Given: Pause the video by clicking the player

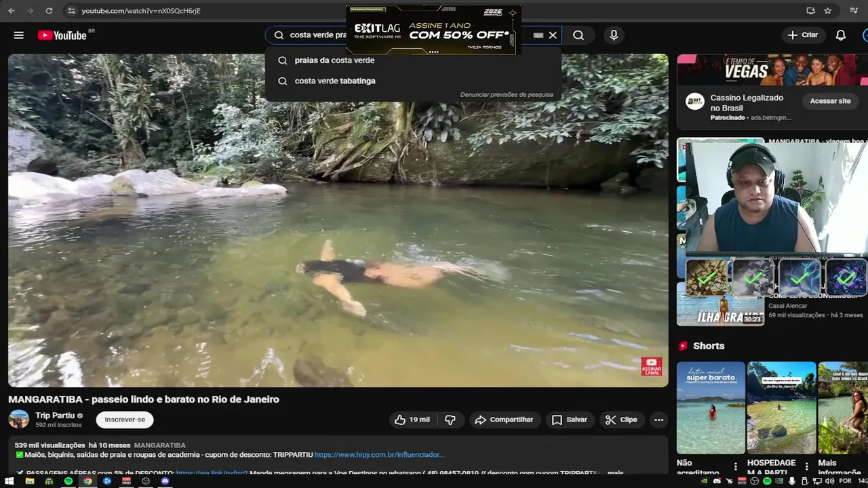Looking at the screenshot, I should [x=338, y=220].
